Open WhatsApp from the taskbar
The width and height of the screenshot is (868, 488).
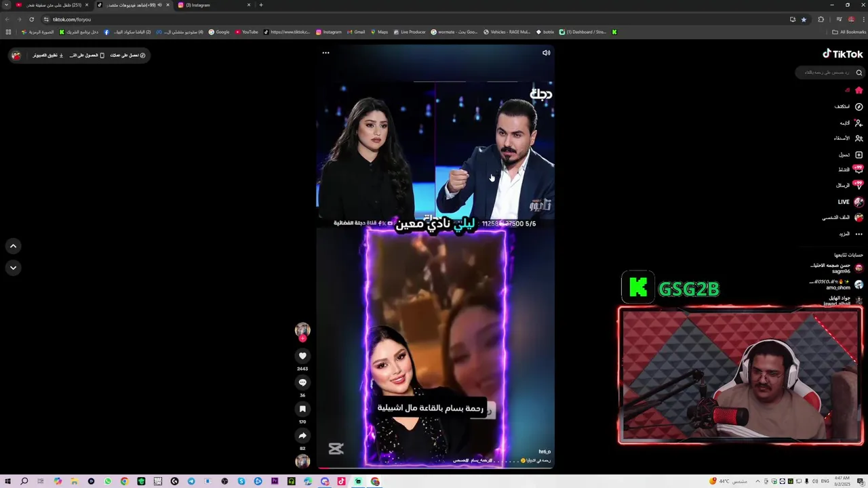coord(108,481)
